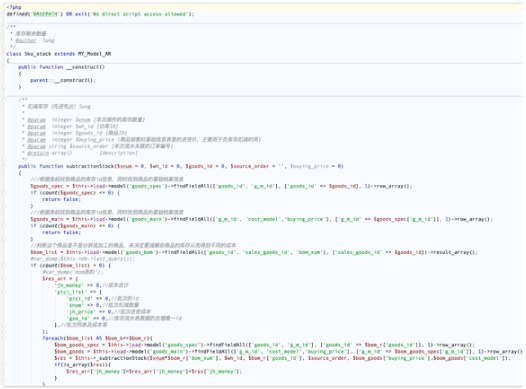Viewport: 526px width, 389px height.
Task: Click '$bom_list' variable assignment
Action: coord(44,252)
